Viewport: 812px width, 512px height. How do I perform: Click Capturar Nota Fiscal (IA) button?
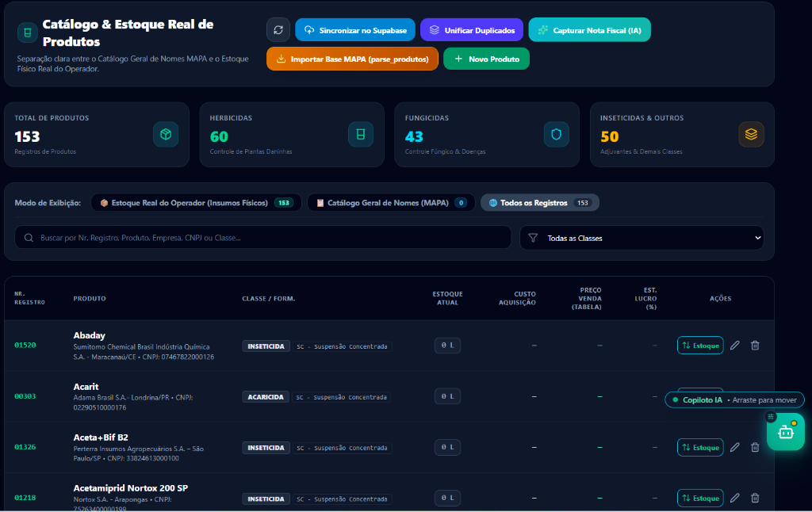click(x=589, y=30)
